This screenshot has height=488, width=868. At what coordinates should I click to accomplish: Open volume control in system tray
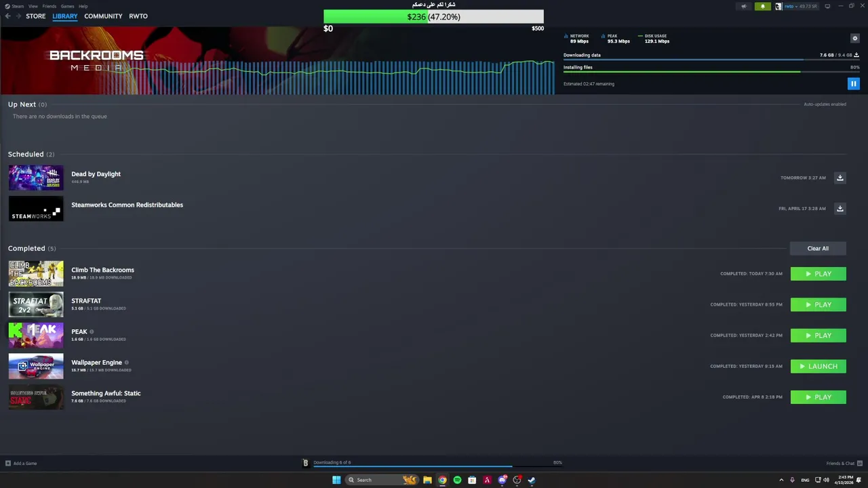[x=826, y=480]
